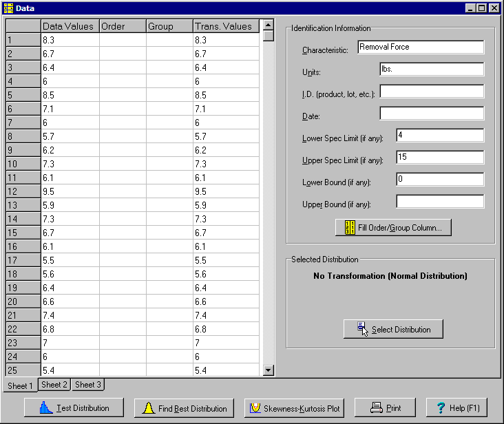504x424 pixels.
Task: Click the empty Upper Bound field
Action: (x=440, y=202)
